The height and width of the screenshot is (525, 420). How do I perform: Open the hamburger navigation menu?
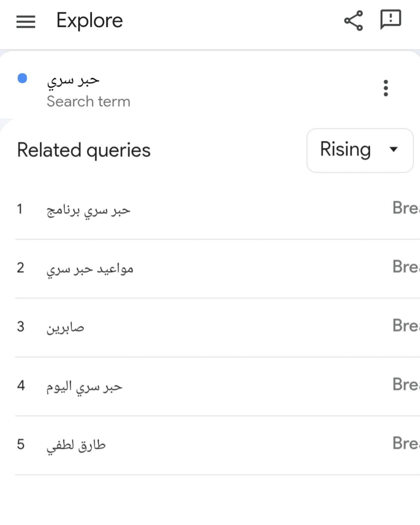click(x=26, y=22)
